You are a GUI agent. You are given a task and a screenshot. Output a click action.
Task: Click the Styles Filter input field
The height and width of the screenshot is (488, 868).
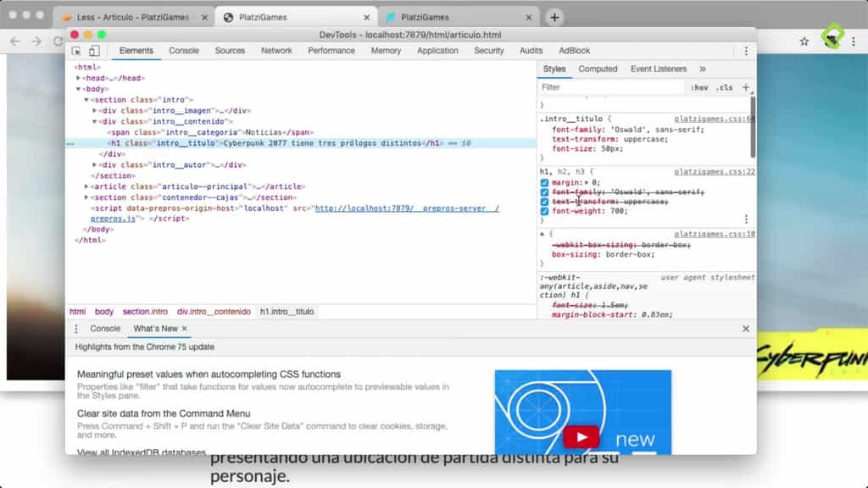click(611, 87)
